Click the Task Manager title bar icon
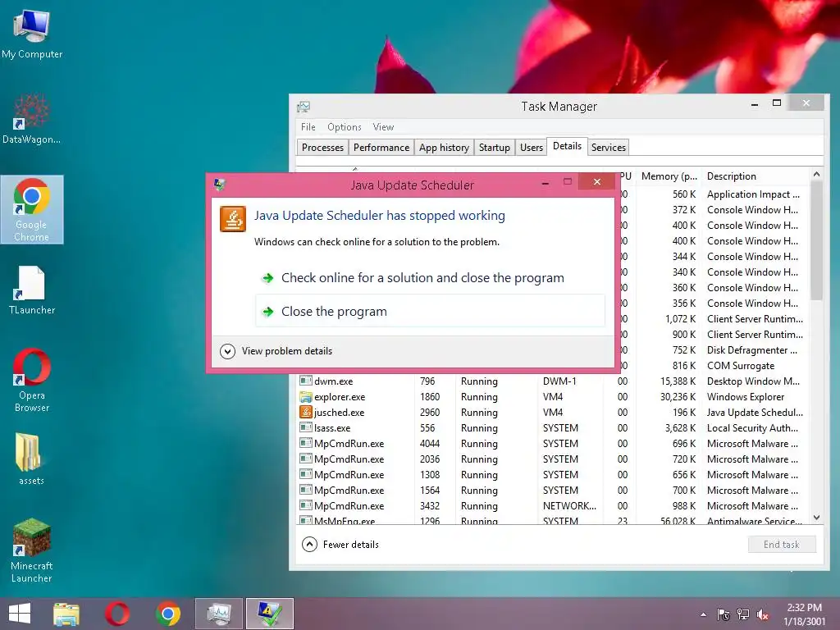This screenshot has width=840, height=630. coord(304,107)
